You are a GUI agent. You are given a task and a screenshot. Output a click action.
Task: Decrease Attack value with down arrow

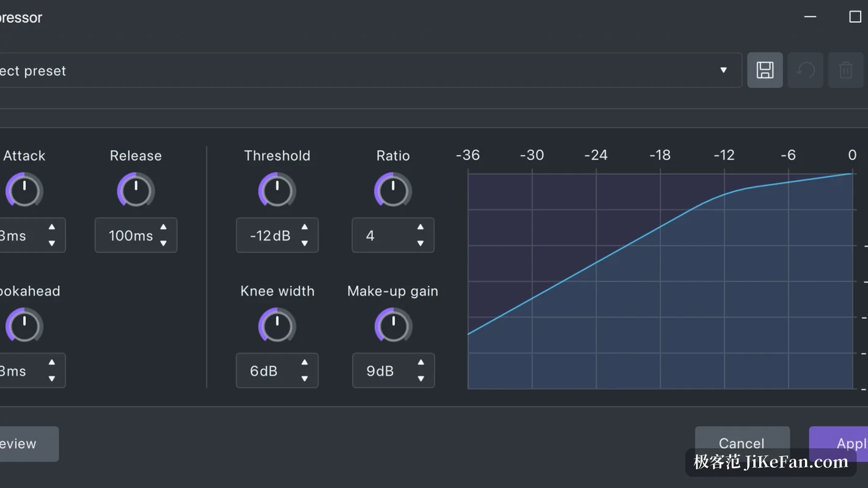tap(52, 243)
